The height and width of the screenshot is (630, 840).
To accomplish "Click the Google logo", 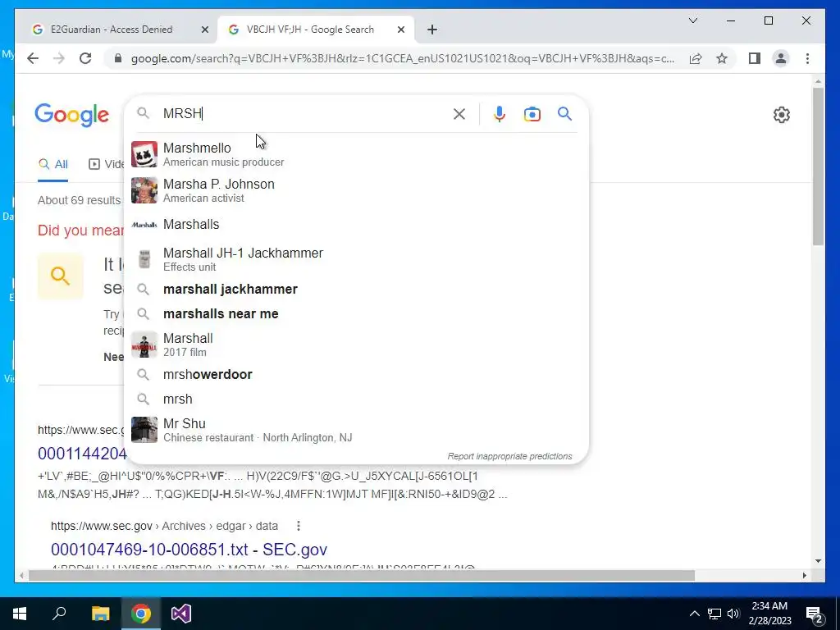I will click(72, 115).
